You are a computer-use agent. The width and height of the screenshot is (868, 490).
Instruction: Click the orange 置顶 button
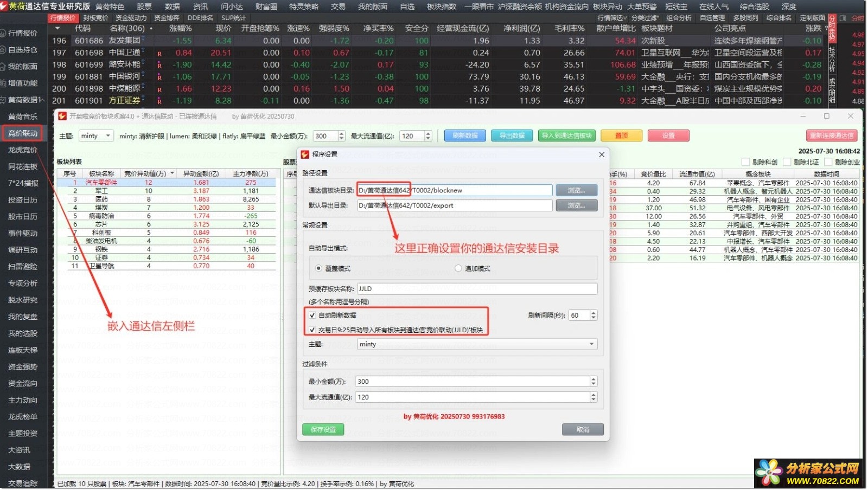pos(621,136)
